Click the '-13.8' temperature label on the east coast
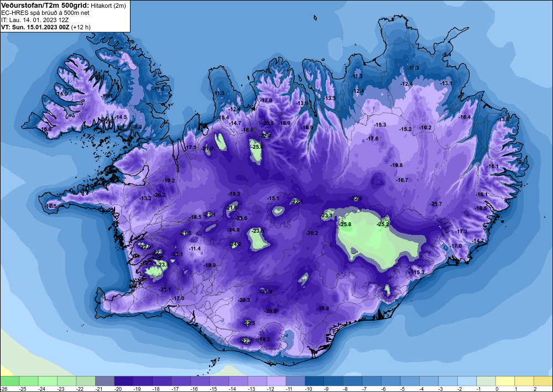The image size is (553, 392). [503, 119]
